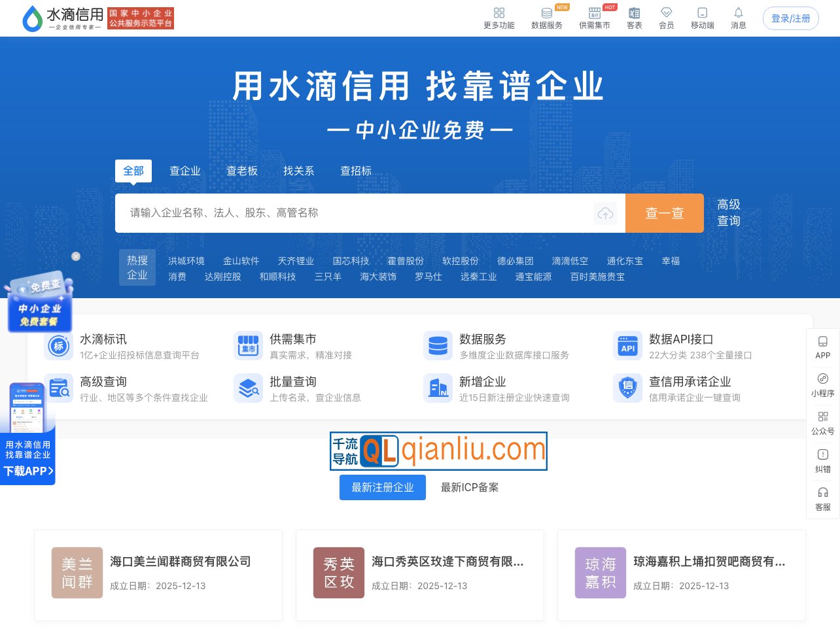Viewport: 840px width, 629px height.
Task: Switch to the 查老板 search tab
Action: (243, 171)
